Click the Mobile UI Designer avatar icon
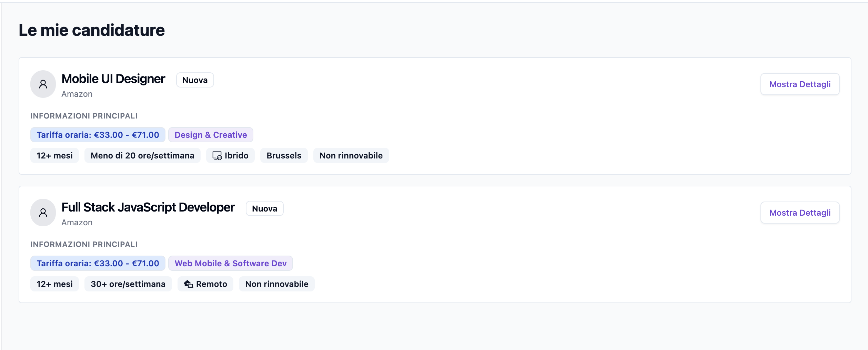The image size is (868, 350). coord(43,84)
